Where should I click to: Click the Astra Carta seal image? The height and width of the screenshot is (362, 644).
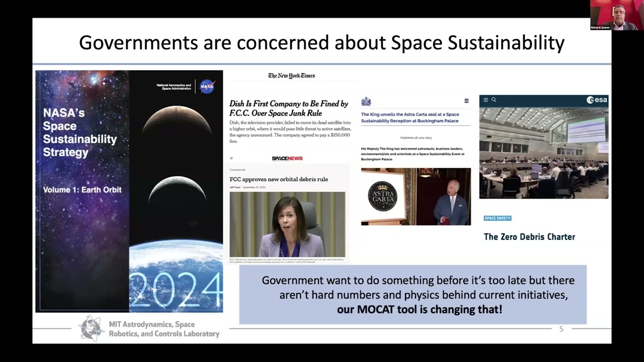382,196
